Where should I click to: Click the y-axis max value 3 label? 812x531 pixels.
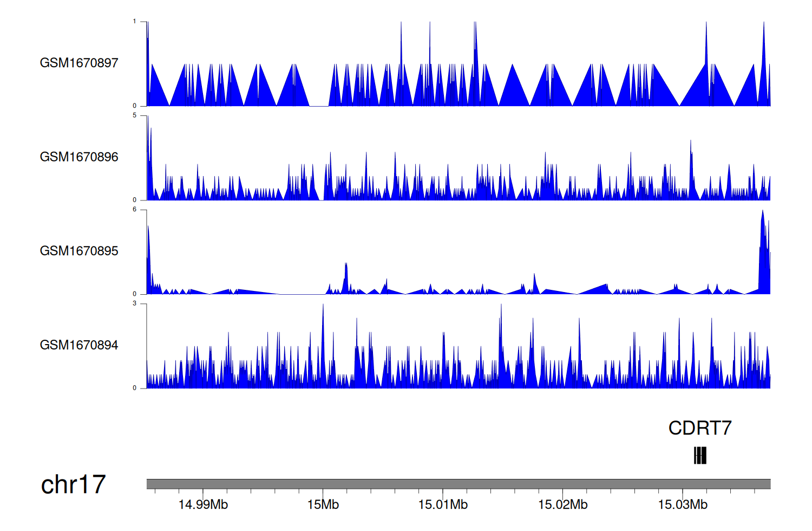135,303
